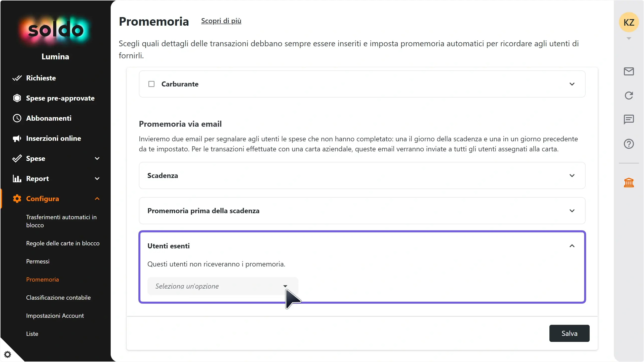Image resolution: width=644 pixels, height=362 pixels.
Task: Select Classificazione contabile submenu item
Action: [58, 297]
